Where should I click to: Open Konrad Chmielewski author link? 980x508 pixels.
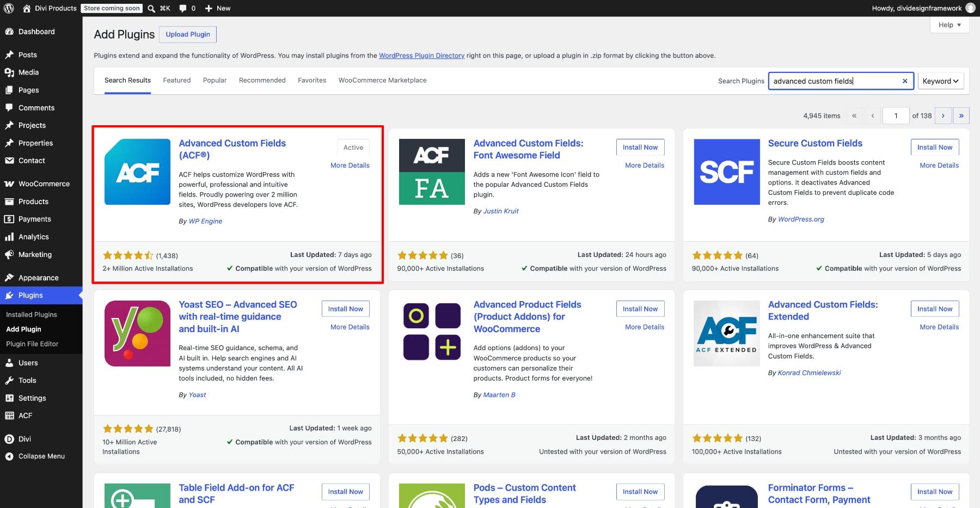pyautogui.click(x=809, y=373)
